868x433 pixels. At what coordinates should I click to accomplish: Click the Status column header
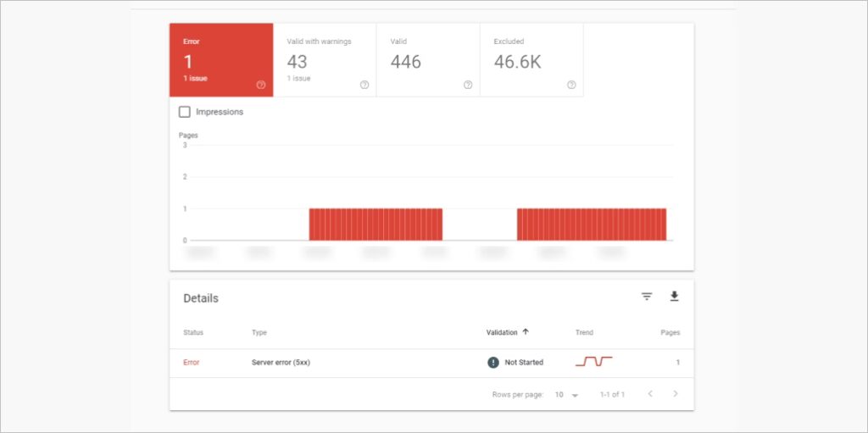[x=193, y=333]
